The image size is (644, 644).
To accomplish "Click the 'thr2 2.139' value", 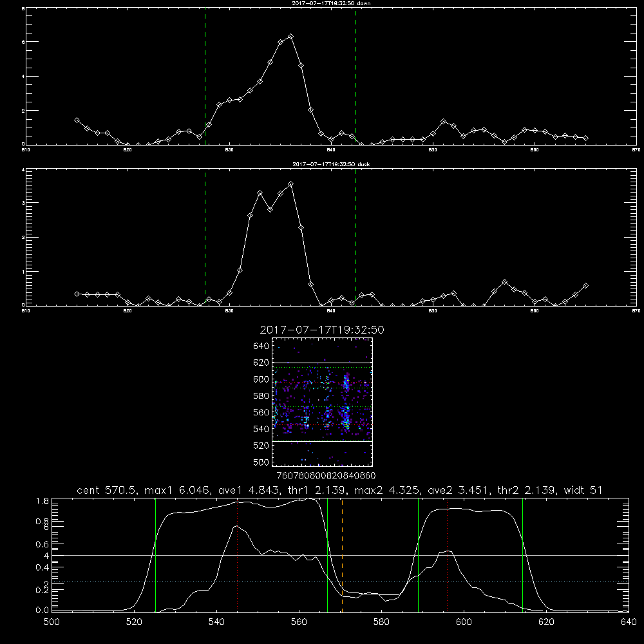I will 527,490.
